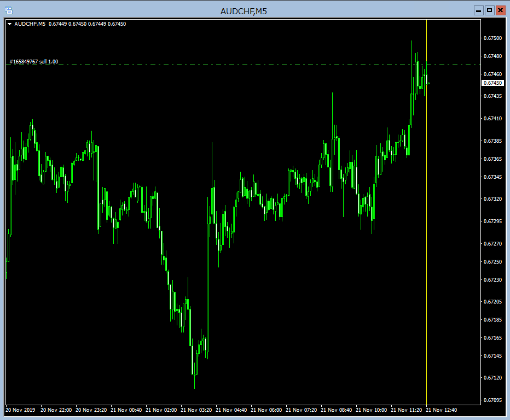This screenshot has height=420, width=510.
Task: Click the 0.67205 price axis label
Action: (x=492, y=302)
